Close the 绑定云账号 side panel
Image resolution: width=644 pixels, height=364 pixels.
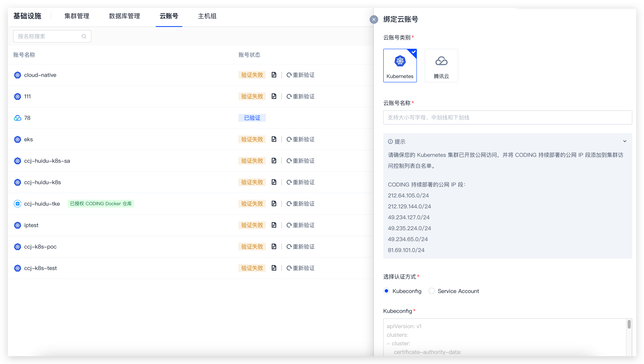(374, 20)
